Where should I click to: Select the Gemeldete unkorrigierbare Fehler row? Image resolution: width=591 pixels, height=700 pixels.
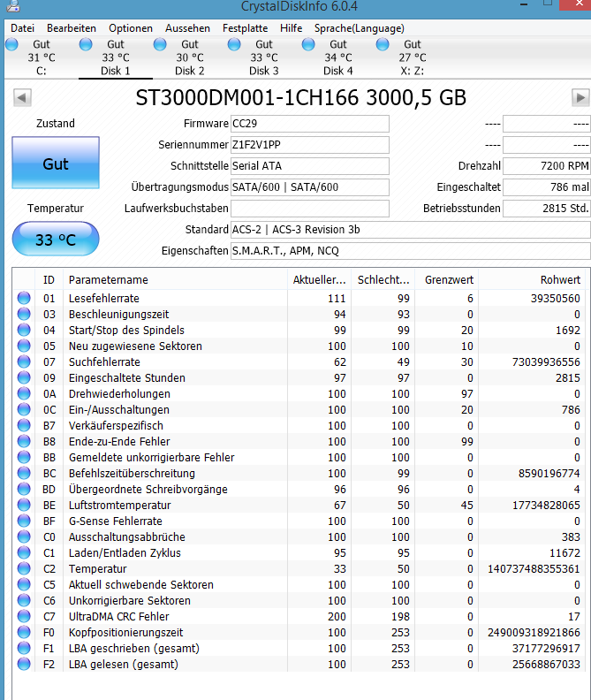pyautogui.click(x=299, y=457)
